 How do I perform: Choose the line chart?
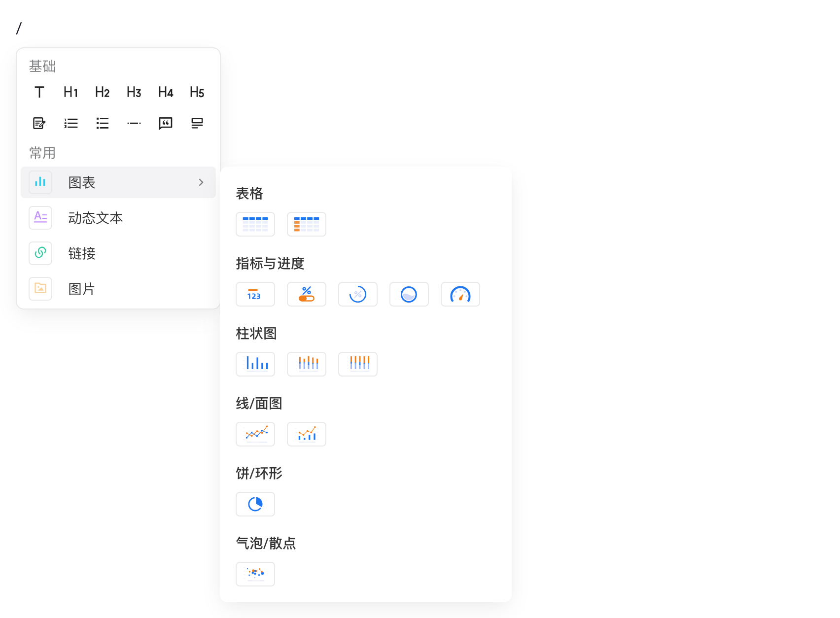click(x=255, y=434)
